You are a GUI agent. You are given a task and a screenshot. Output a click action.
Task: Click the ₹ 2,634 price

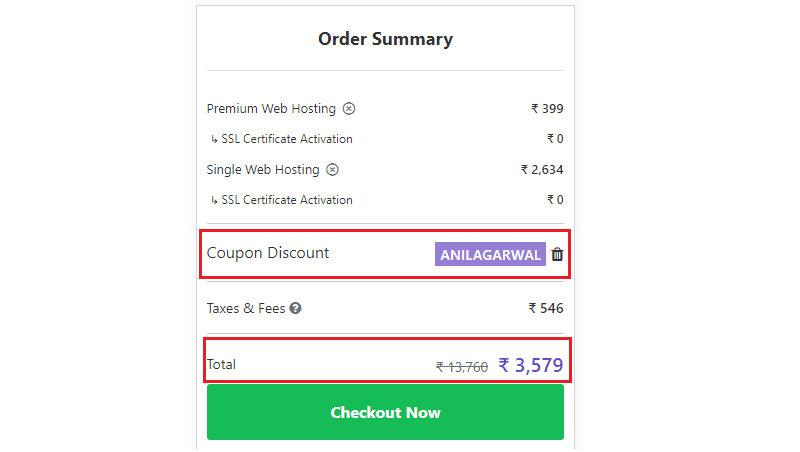(x=542, y=169)
